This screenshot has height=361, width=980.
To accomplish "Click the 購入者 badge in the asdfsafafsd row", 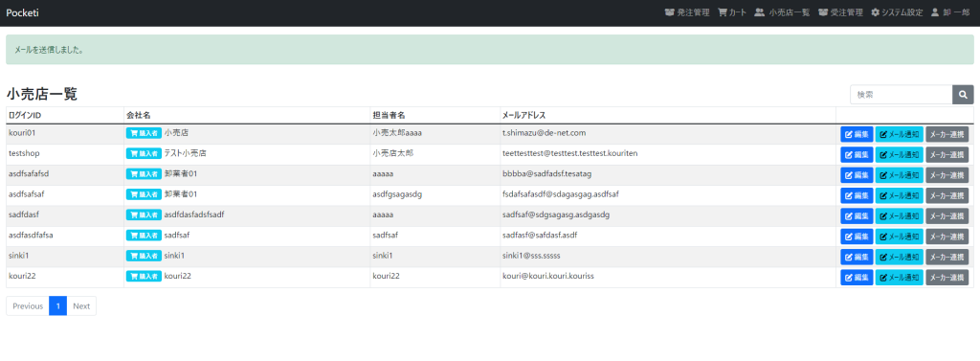I will [144, 174].
